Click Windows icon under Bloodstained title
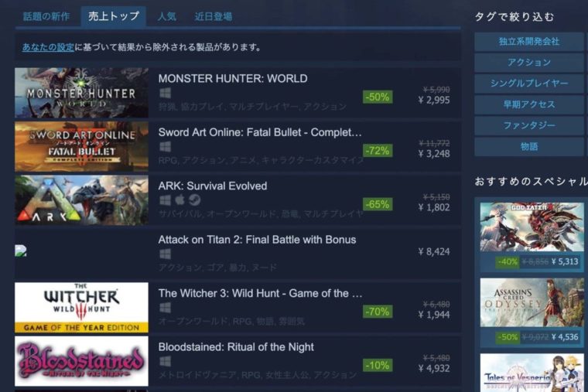588x392 pixels. click(x=165, y=361)
